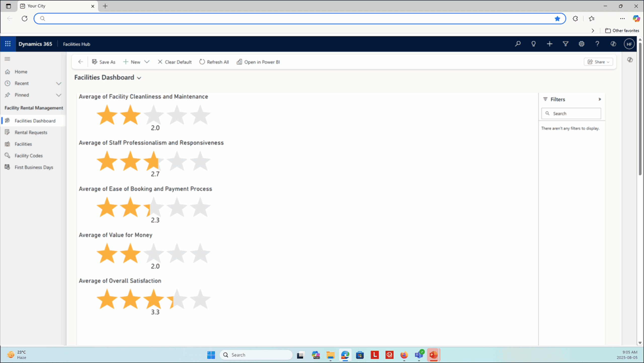This screenshot has height=363, width=644.
Task: Select Facility Codes in the sidebar
Action: click(28, 155)
